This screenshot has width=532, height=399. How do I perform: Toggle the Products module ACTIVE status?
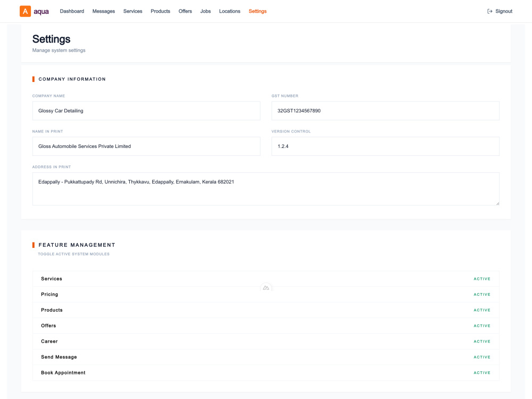(x=482, y=310)
